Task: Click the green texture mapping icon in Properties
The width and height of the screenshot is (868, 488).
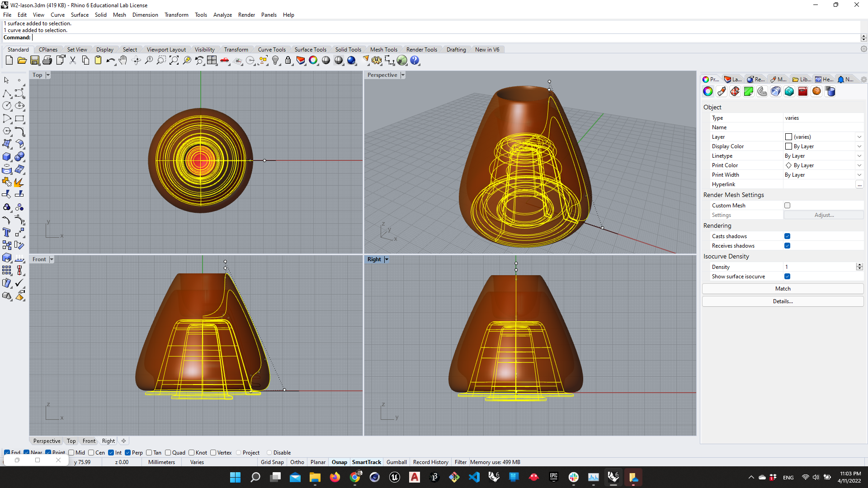Action: [749, 91]
